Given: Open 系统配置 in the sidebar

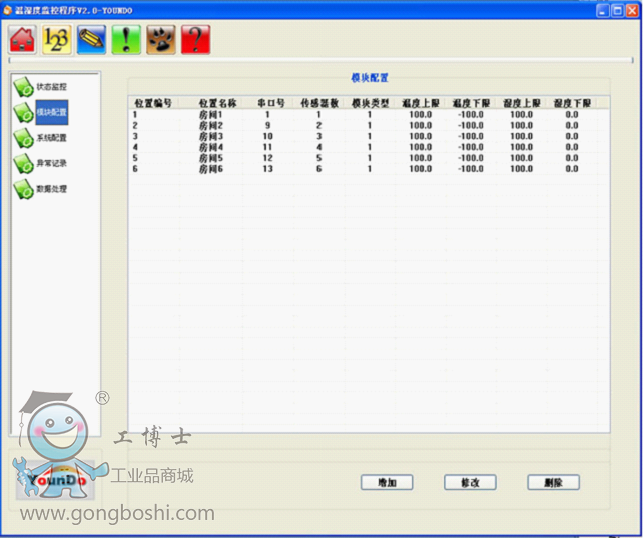Looking at the screenshot, I should (50, 138).
